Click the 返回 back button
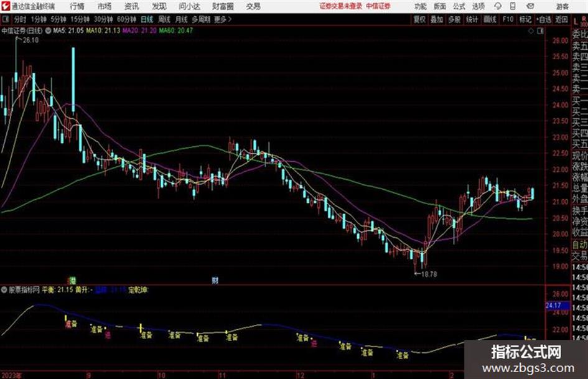 pyautogui.click(x=561, y=19)
